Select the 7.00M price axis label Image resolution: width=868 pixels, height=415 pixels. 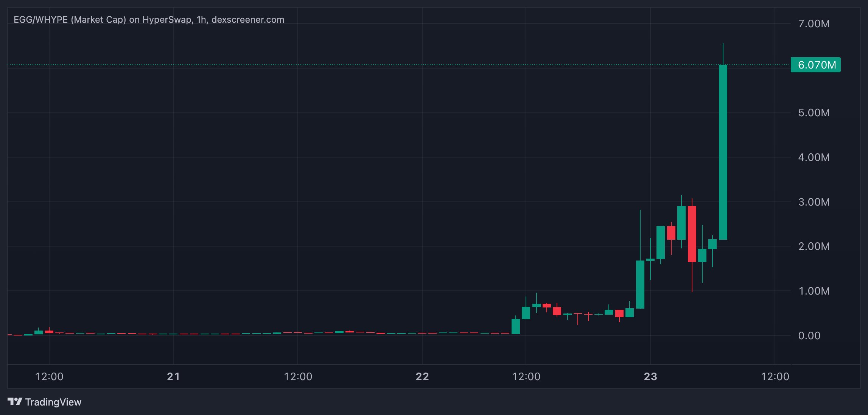click(x=814, y=24)
